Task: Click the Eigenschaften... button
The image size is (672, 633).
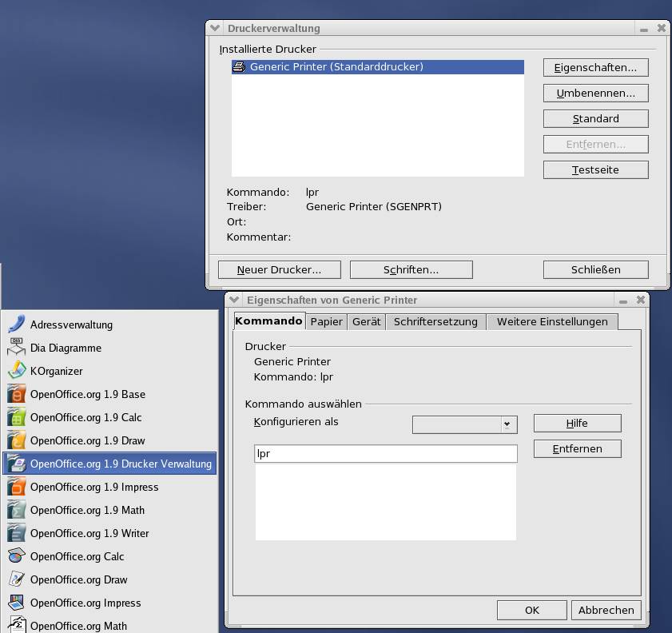Action: pyautogui.click(x=596, y=68)
